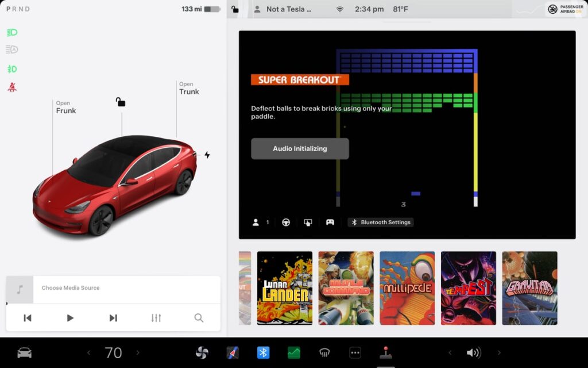The image size is (588, 368).
Task: Open the Not a Tesla profile menu
Action: tap(283, 9)
